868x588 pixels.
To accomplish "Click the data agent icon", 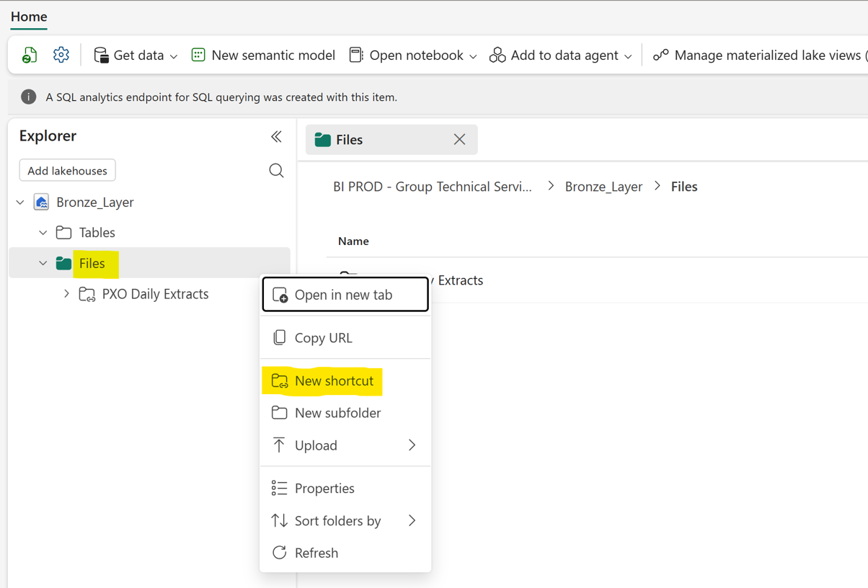I will coord(497,55).
